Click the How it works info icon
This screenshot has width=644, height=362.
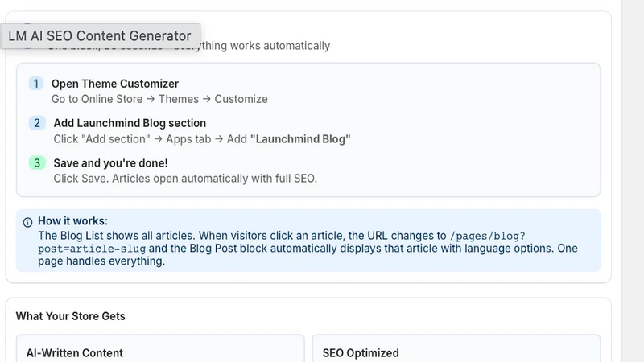[x=27, y=222]
